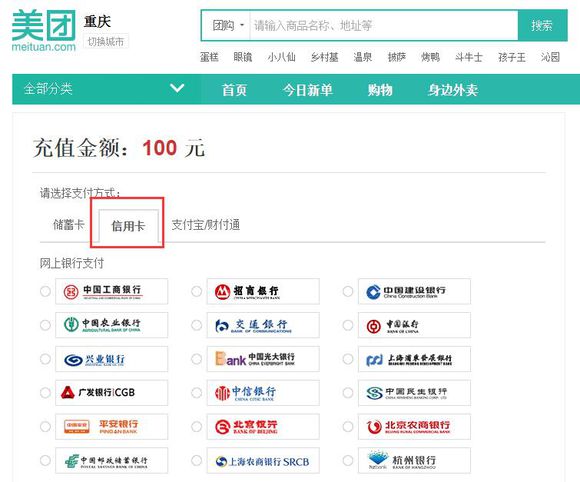Select the 杭州银行 radio button

(x=348, y=461)
